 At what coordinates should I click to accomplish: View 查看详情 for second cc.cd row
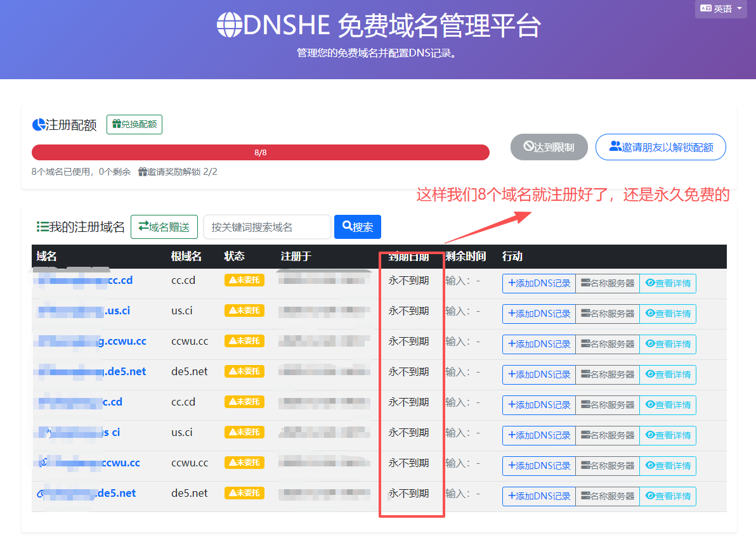[x=668, y=404]
